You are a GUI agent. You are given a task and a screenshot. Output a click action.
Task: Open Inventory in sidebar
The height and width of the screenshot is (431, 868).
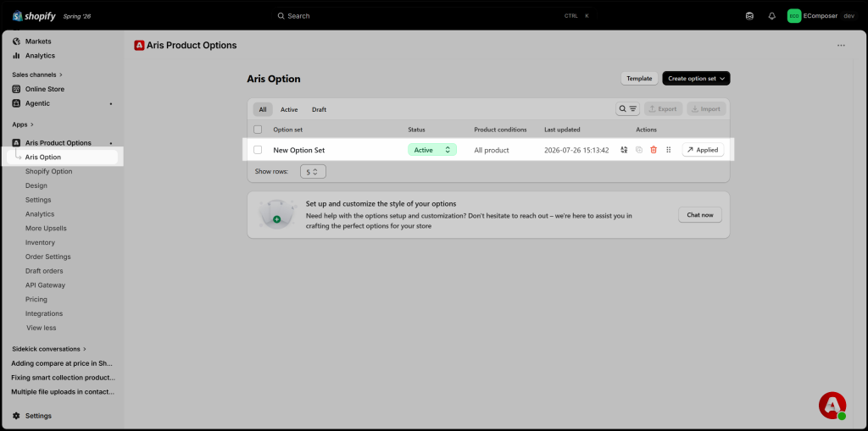pos(41,243)
